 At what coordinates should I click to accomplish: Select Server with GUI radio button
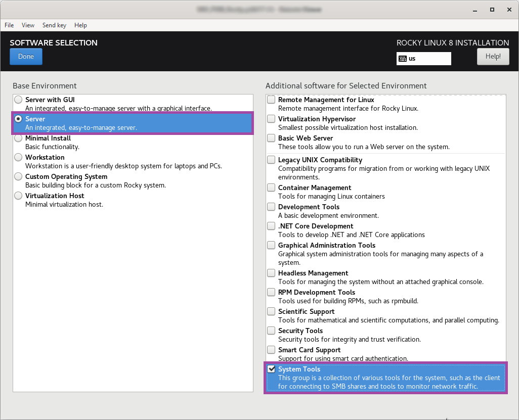coord(18,100)
